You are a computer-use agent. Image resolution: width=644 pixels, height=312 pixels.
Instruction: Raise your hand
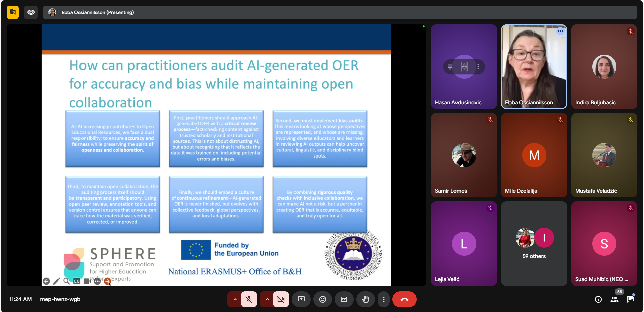pyautogui.click(x=365, y=299)
